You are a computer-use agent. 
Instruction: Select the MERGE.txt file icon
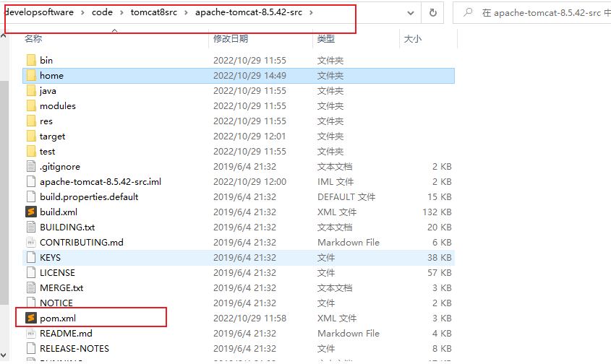point(31,287)
